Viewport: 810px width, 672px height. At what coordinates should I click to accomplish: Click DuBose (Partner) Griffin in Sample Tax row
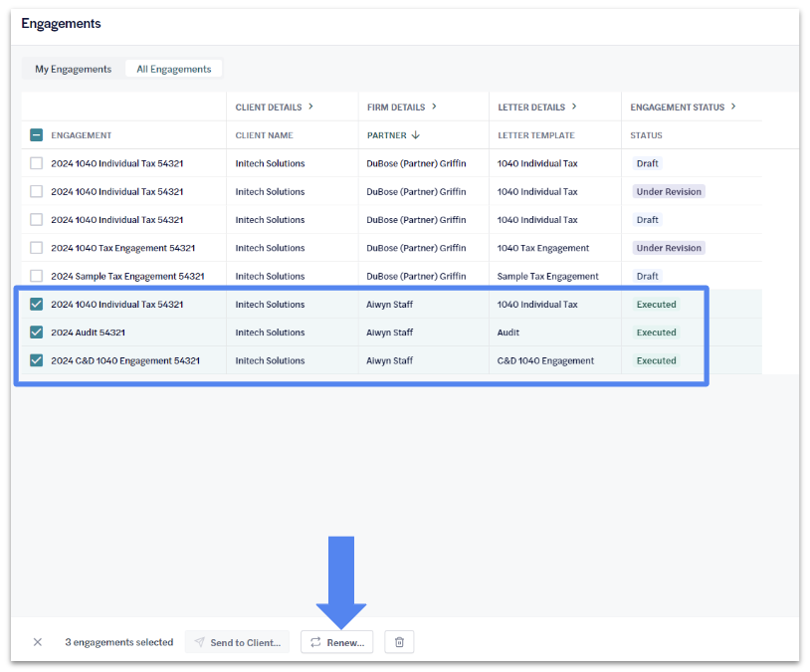(x=416, y=276)
